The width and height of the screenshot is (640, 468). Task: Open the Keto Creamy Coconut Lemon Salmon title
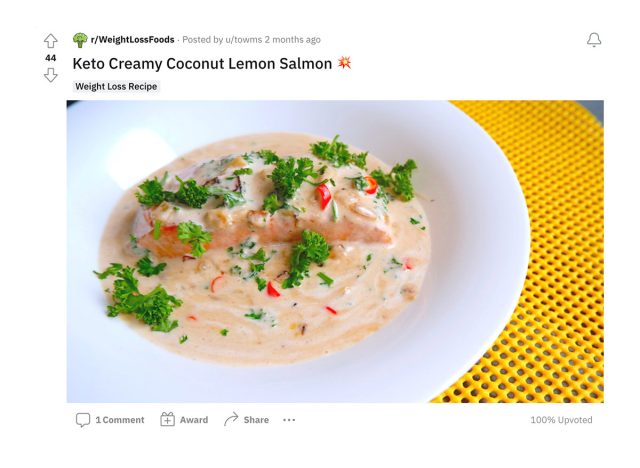coord(202,64)
